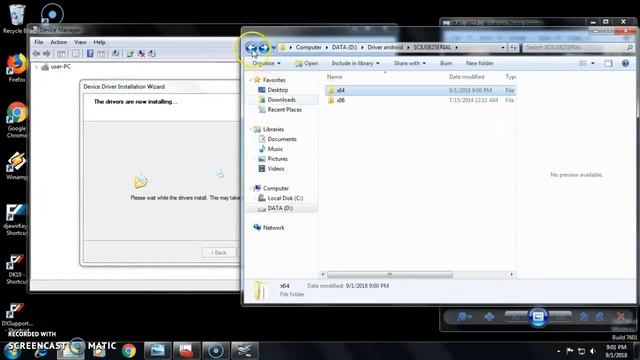Sort by the Name column header

click(335, 77)
